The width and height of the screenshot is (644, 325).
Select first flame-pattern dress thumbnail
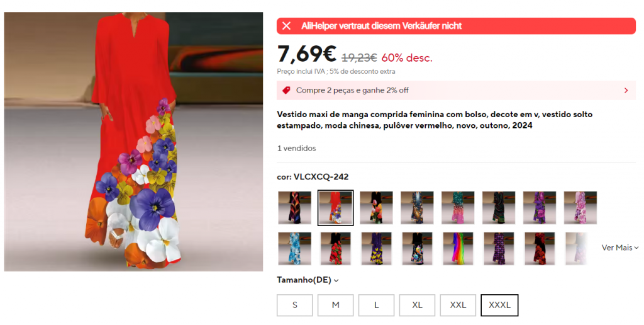coord(294,208)
